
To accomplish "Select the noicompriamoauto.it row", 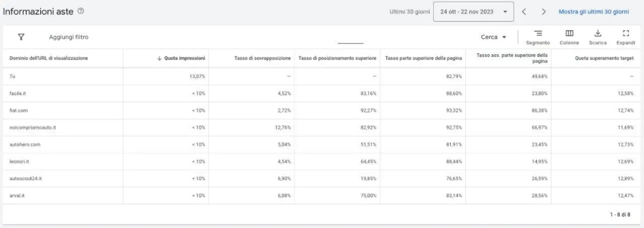I will coord(322,127).
